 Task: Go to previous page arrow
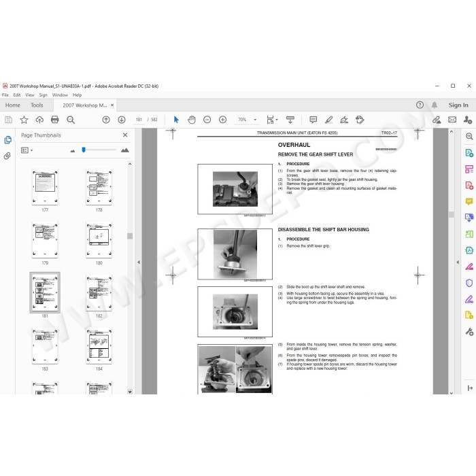click(x=106, y=120)
